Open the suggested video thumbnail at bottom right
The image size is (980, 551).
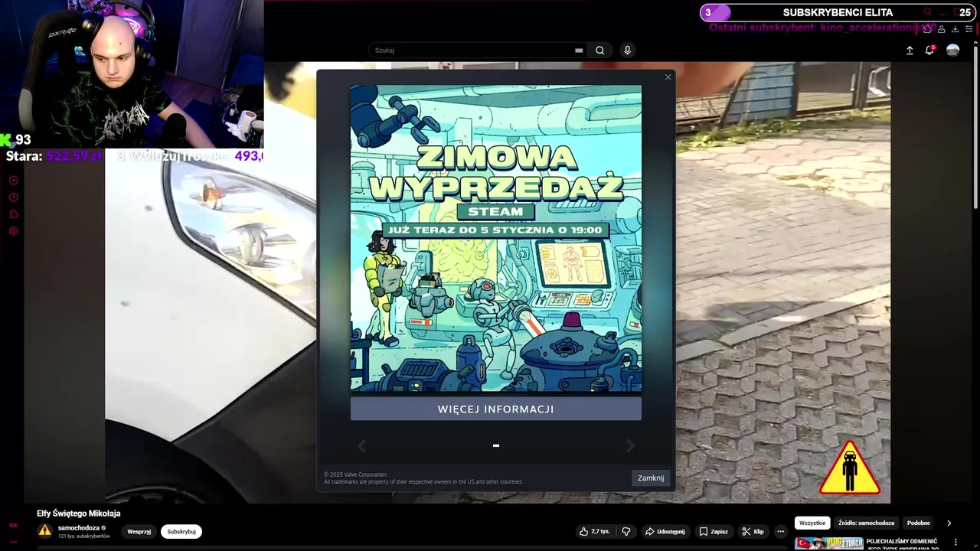pos(828,543)
